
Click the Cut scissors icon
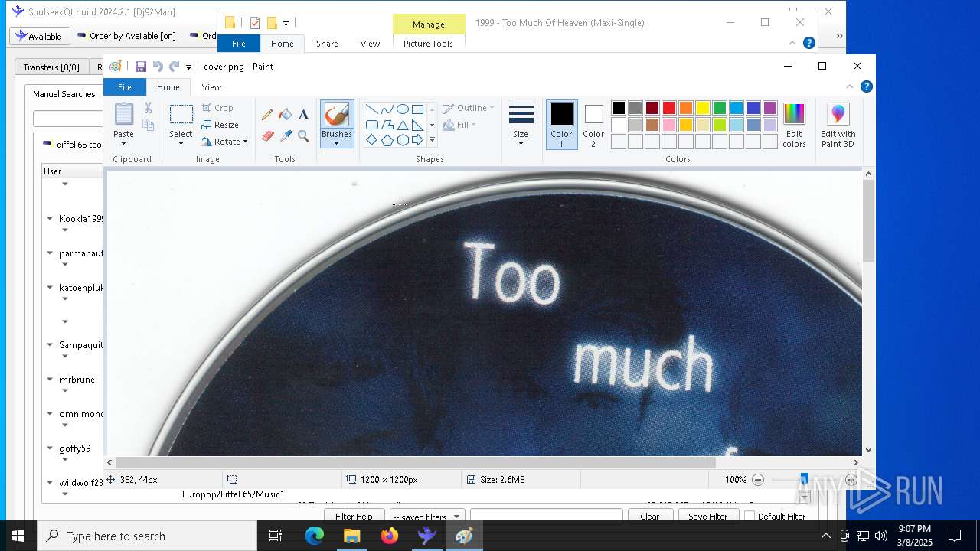[x=149, y=108]
